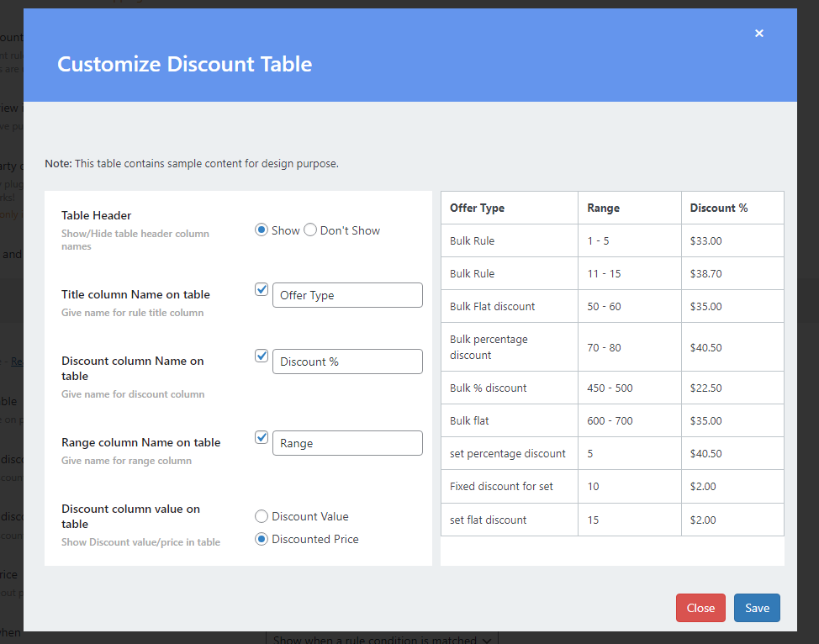Click the 'set flat discount' cell

(510, 520)
